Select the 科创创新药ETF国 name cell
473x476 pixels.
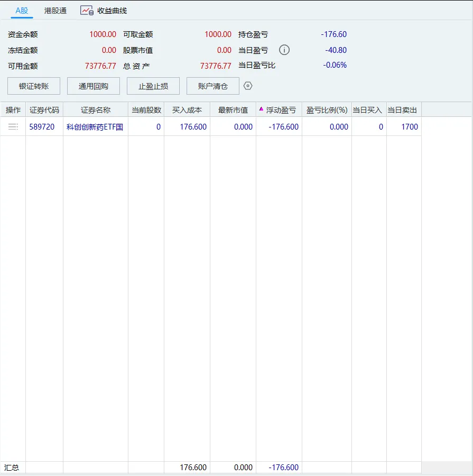(x=95, y=127)
